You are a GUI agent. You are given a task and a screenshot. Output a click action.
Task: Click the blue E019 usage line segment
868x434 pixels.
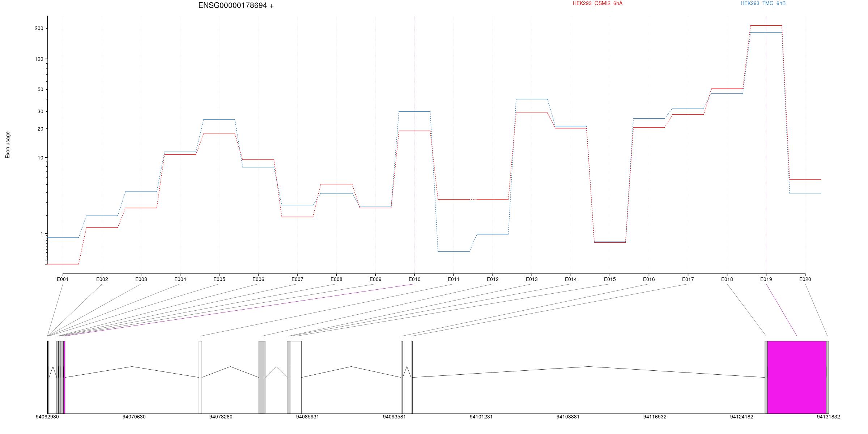click(766, 32)
